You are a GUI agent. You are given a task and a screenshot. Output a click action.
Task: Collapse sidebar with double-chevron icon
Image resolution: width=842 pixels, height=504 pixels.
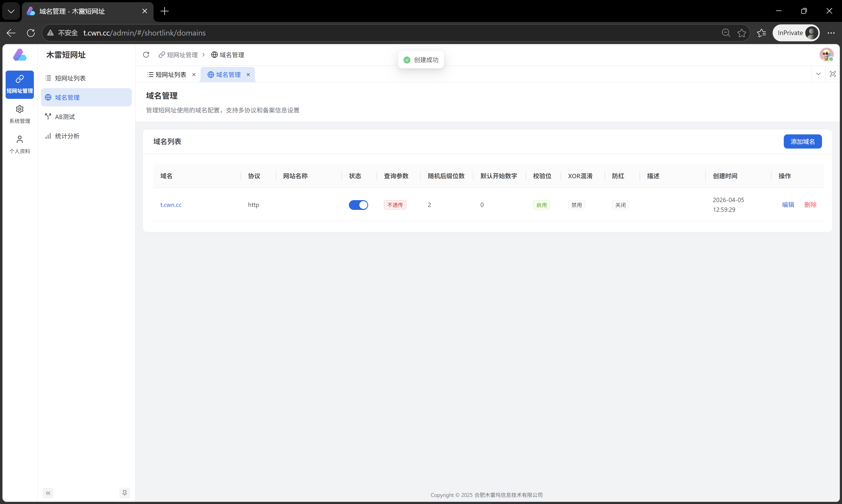tap(48, 493)
